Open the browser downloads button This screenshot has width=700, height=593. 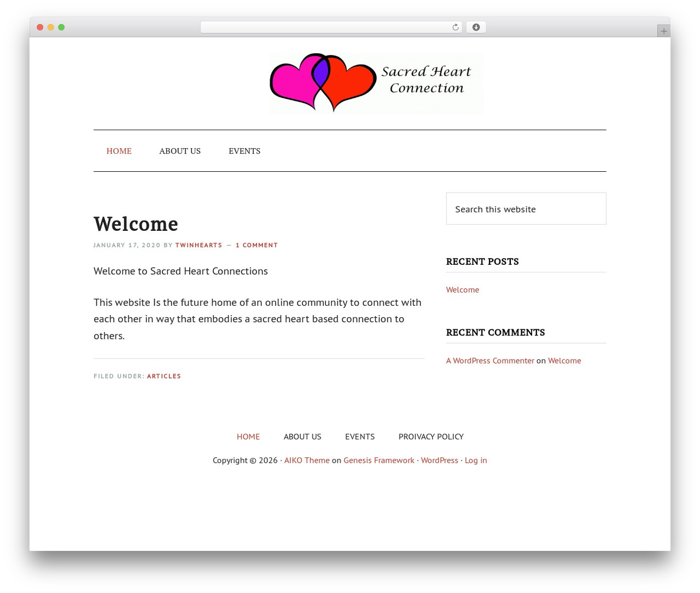[x=476, y=27]
